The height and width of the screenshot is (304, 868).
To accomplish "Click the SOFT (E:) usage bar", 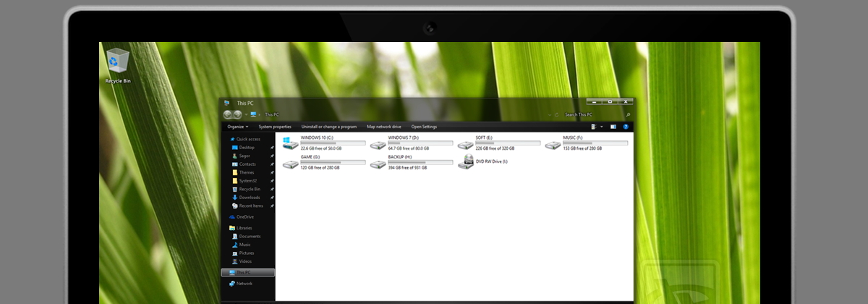I will point(508,143).
